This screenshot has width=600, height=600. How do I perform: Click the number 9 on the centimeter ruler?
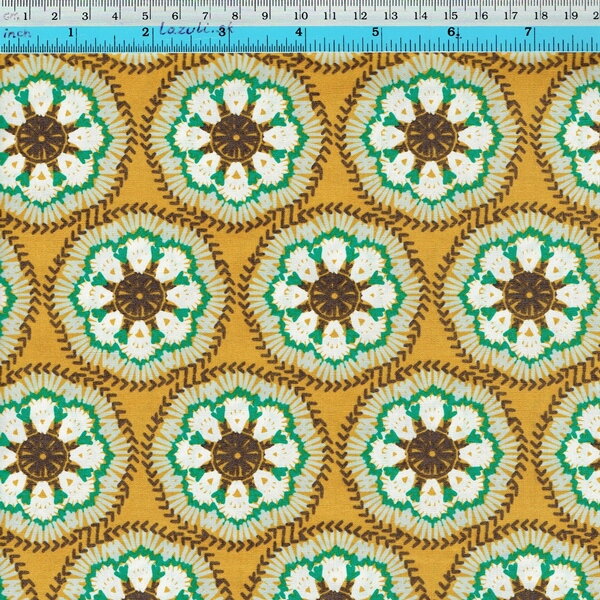tap(265, 16)
